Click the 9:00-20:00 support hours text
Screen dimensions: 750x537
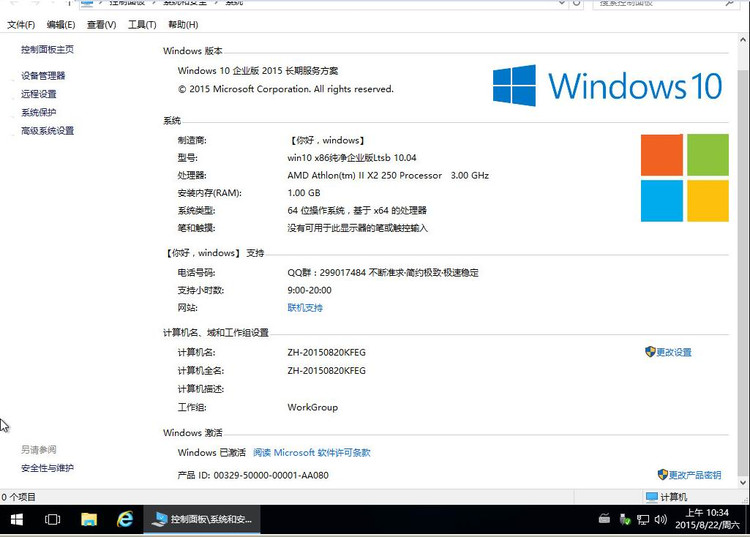(309, 290)
